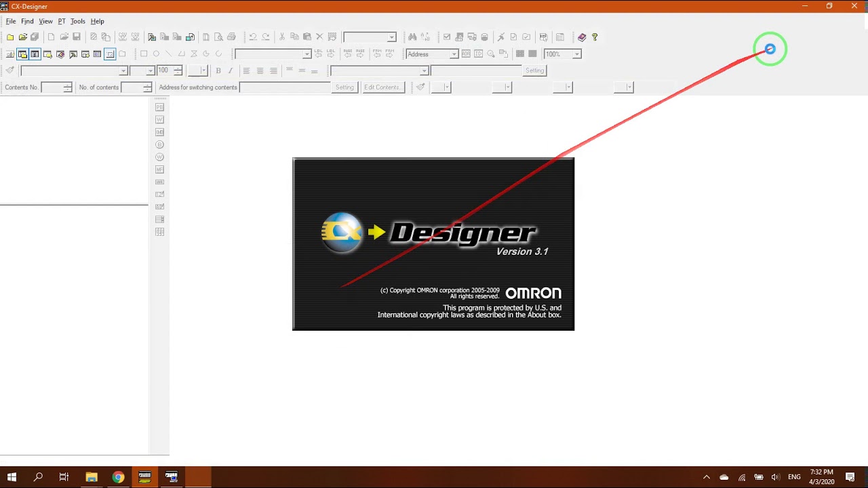Viewport: 868px width, 488px height.
Task: Select the PB push button object icon
Action: (x=160, y=107)
